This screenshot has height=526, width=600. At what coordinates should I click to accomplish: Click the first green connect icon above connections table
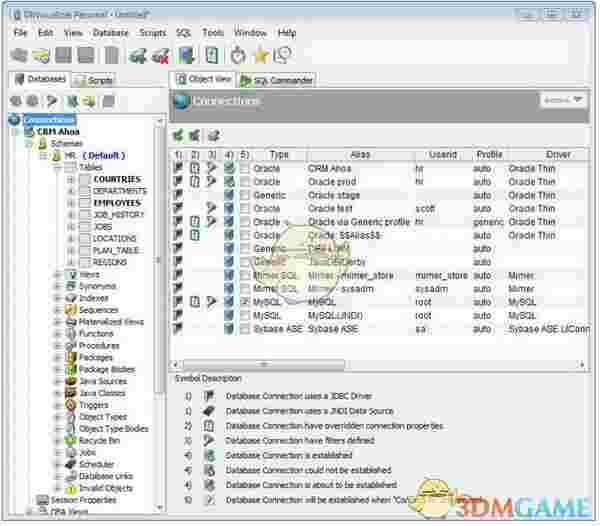(x=178, y=135)
